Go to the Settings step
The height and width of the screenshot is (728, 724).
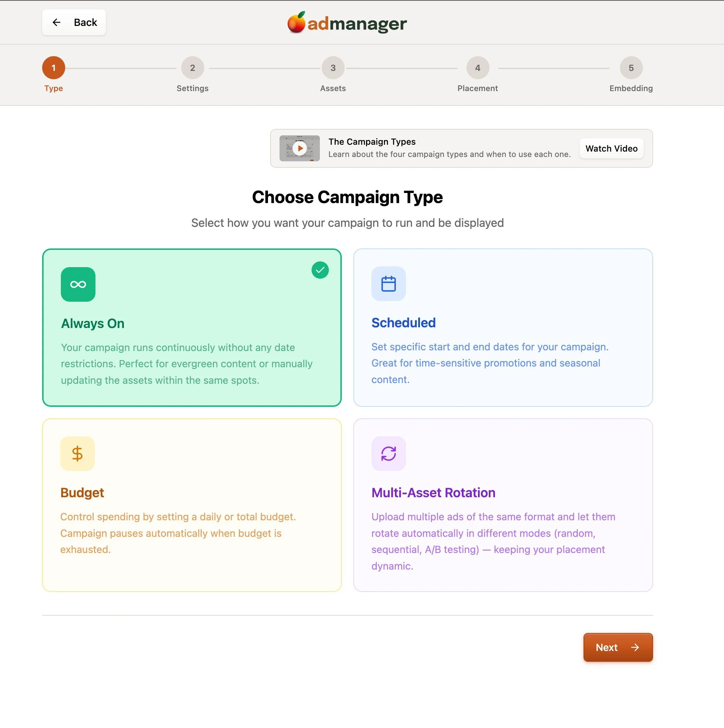(x=193, y=68)
